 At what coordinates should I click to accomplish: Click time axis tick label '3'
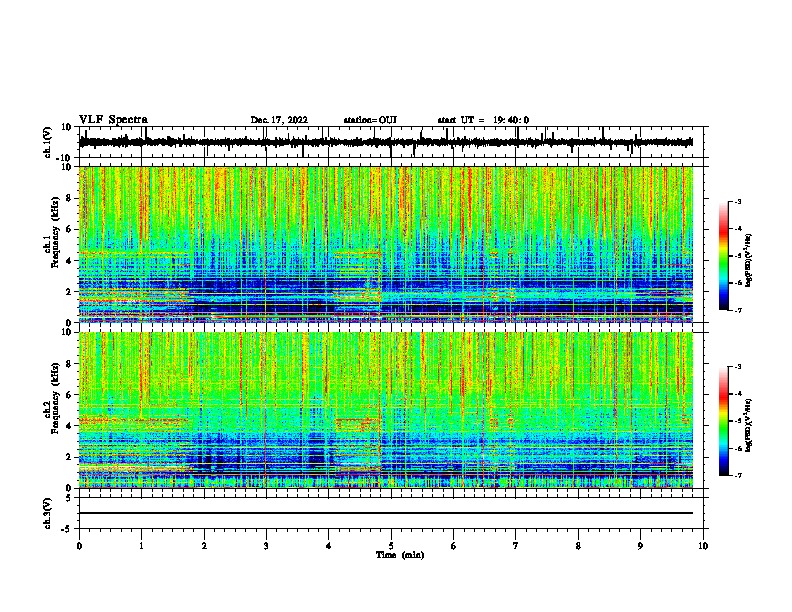click(266, 546)
